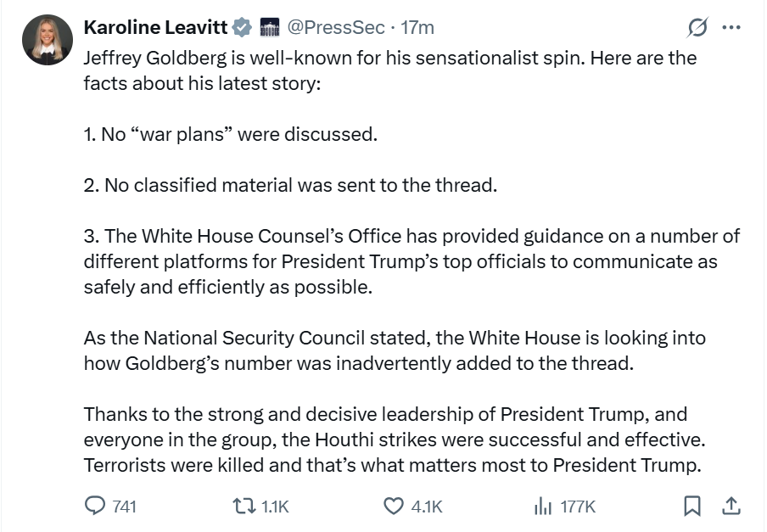Viewport: 767px width, 532px height.
Task: Click the view analytics bar-chart icon
Action: 542,506
